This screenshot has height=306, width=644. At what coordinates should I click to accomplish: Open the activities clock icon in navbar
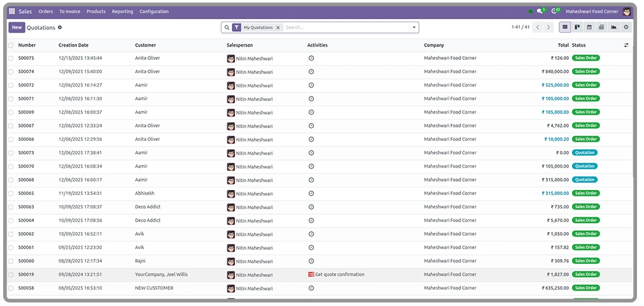[555, 11]
